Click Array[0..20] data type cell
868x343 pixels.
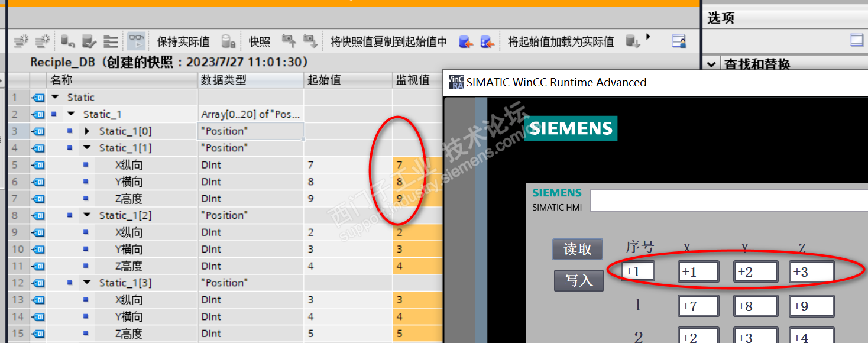pos(251,114)
